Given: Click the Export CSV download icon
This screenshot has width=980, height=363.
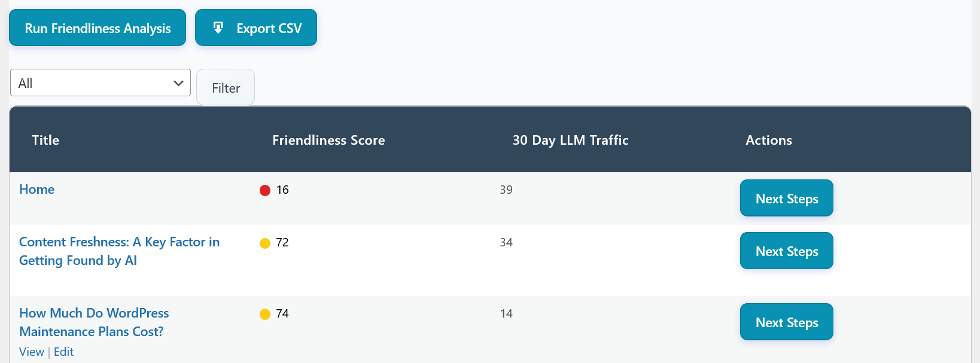Looking at the screenshot, I should 218,28.
